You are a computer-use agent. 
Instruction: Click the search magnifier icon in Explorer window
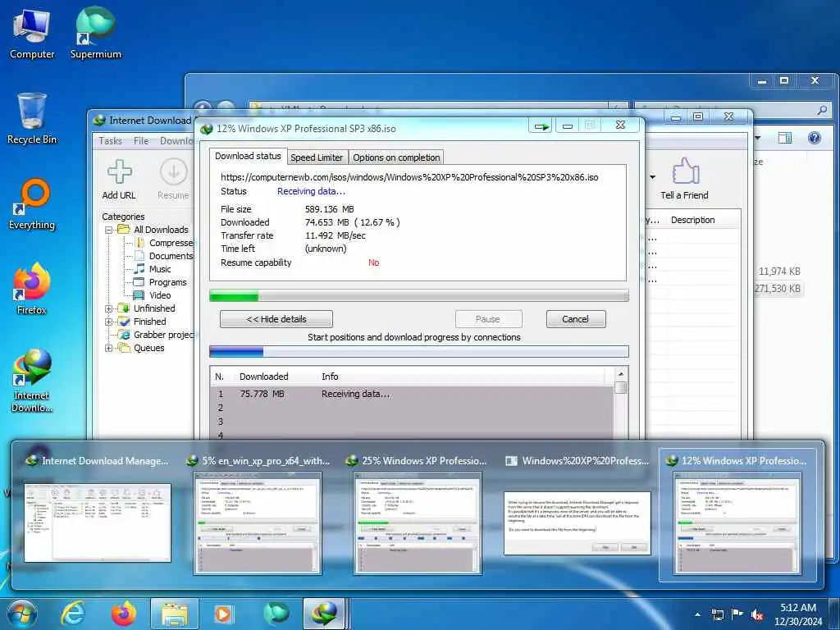(822, 110)
